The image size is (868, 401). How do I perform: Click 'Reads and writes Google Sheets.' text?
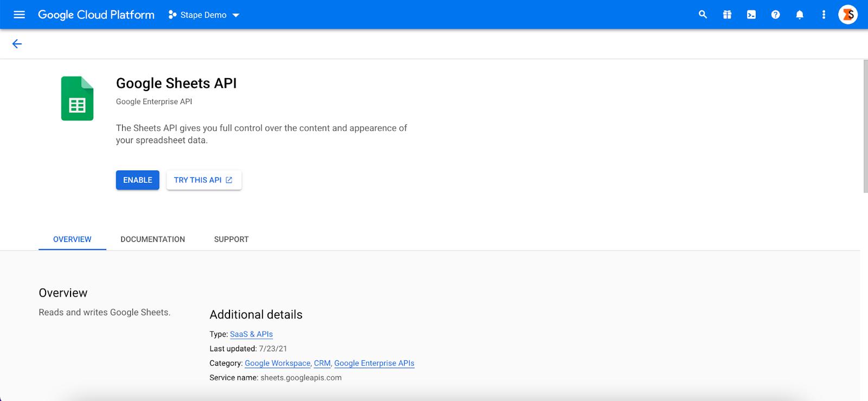click(x=105, y=313)
